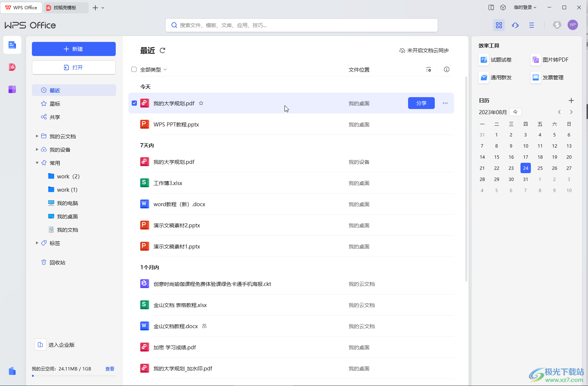
Task: Click the cube icon in title bar
Action: point(503,7)
